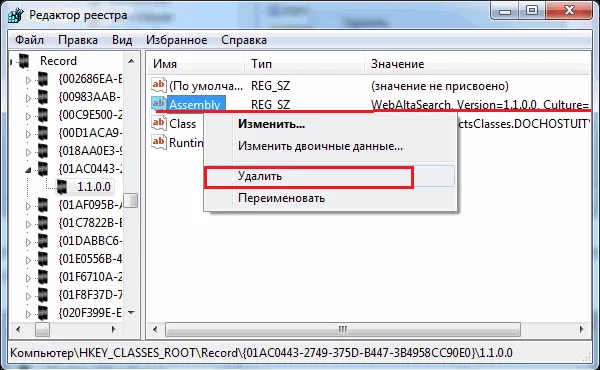The width and height of the screenshot is (600, 370).
Task: Expand the {01AF095B tree node
Action: tap(28, 206)
